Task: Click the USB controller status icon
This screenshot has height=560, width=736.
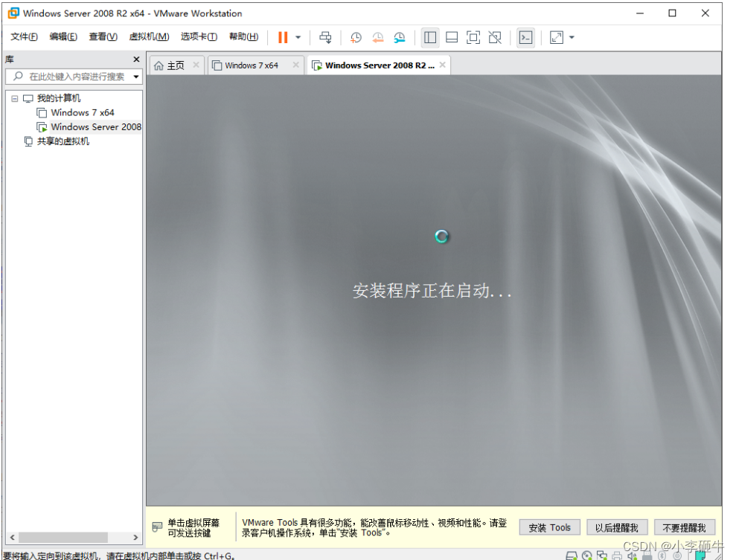Action: [647, 556]
